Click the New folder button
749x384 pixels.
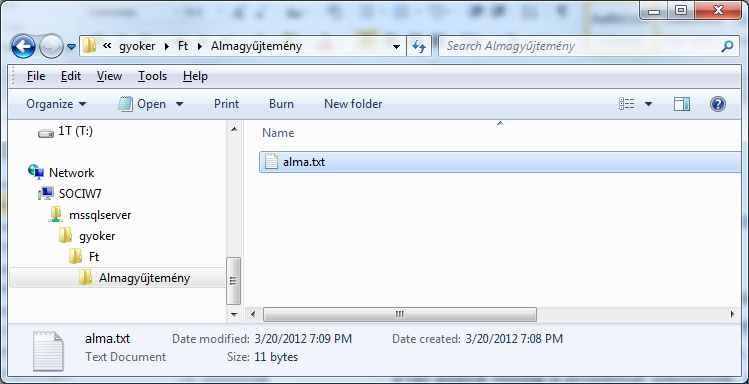pos(353,104)
